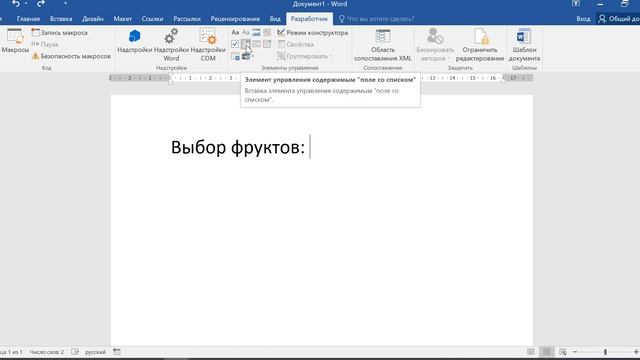Open spelling check status icon
The width and height of the screenshot is (640, 360).
[x=75, y=352]
